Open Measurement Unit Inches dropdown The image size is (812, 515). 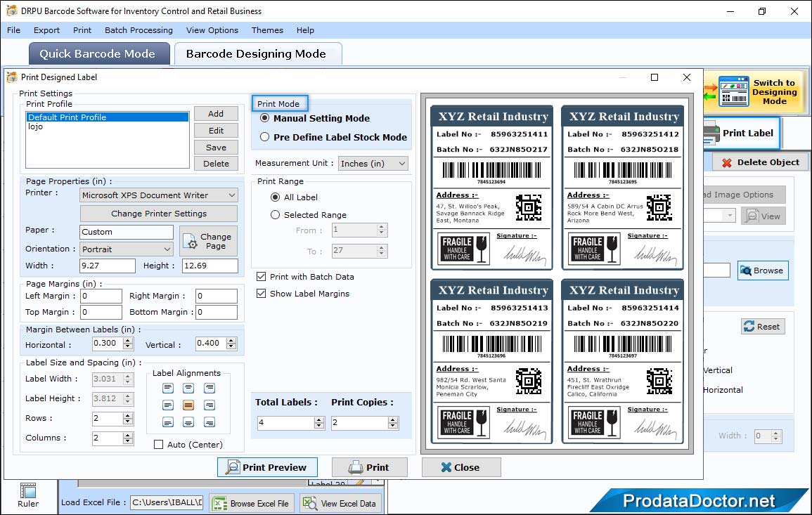point(373,164)
